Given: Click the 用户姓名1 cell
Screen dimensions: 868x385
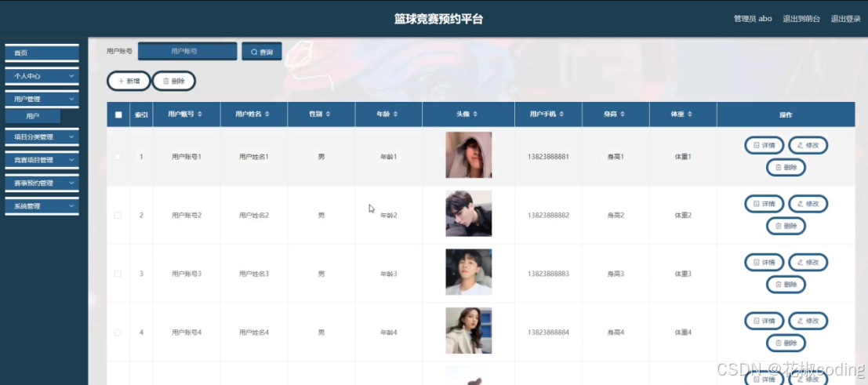Looking at the screenshot, I should [x=253, y=157].
